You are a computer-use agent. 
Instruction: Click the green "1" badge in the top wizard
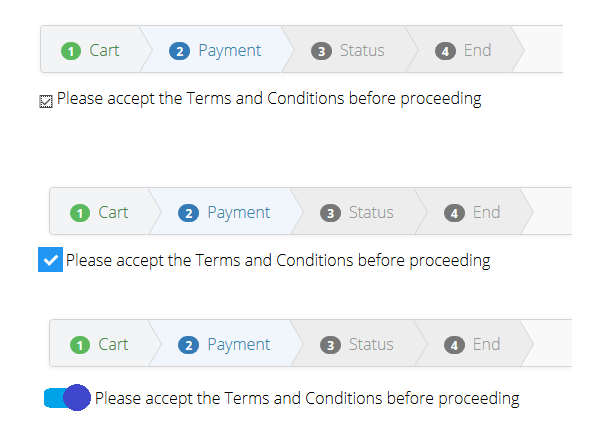70,51
